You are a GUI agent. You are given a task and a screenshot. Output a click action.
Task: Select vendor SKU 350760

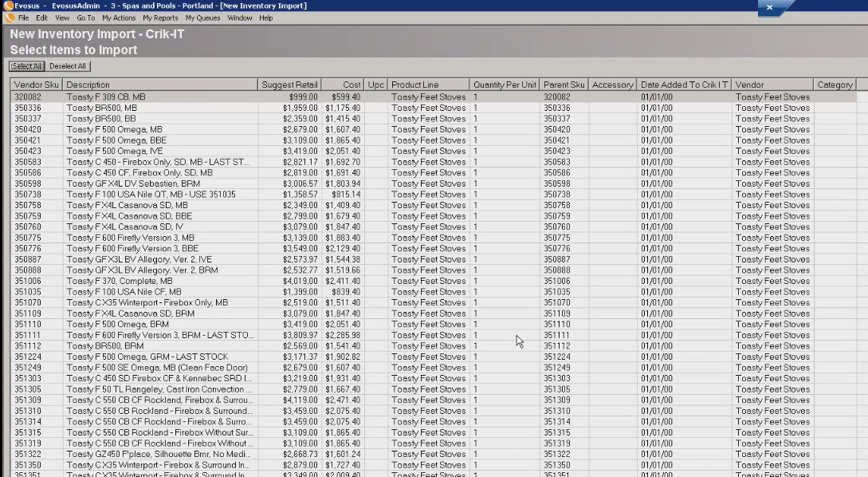(x=28, y=227)
